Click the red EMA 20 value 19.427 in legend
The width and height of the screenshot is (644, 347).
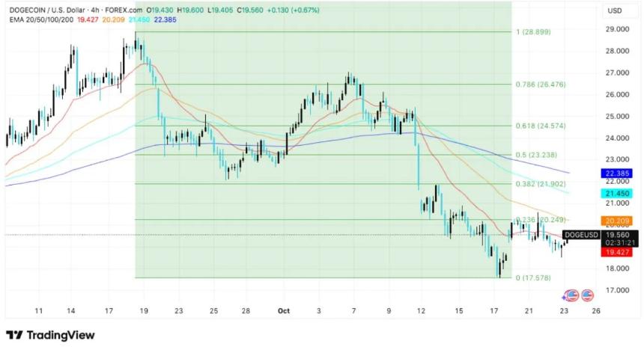[x=88, y=21]
